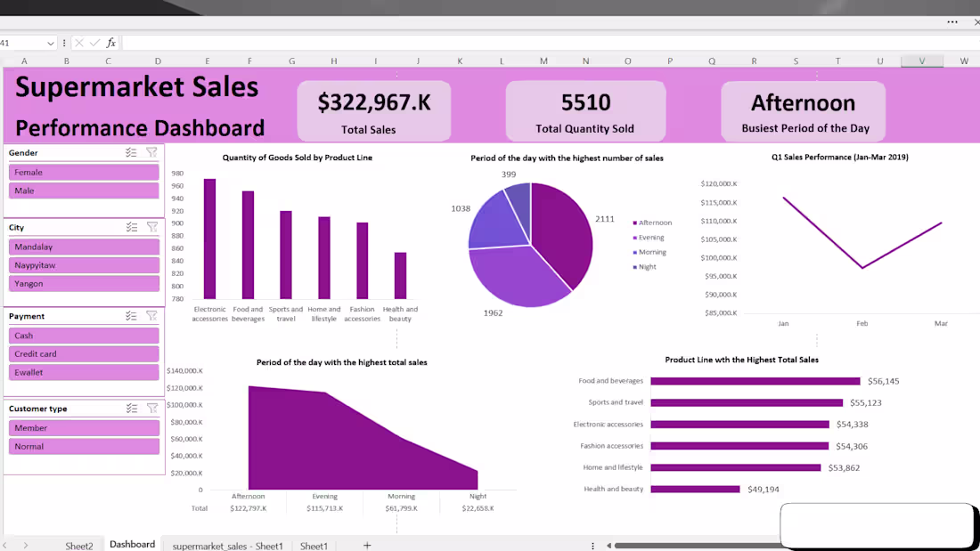This screenshot has width=980, height=551.
Task: Open the Insert Function fx dialog
Action: point(110,42)
